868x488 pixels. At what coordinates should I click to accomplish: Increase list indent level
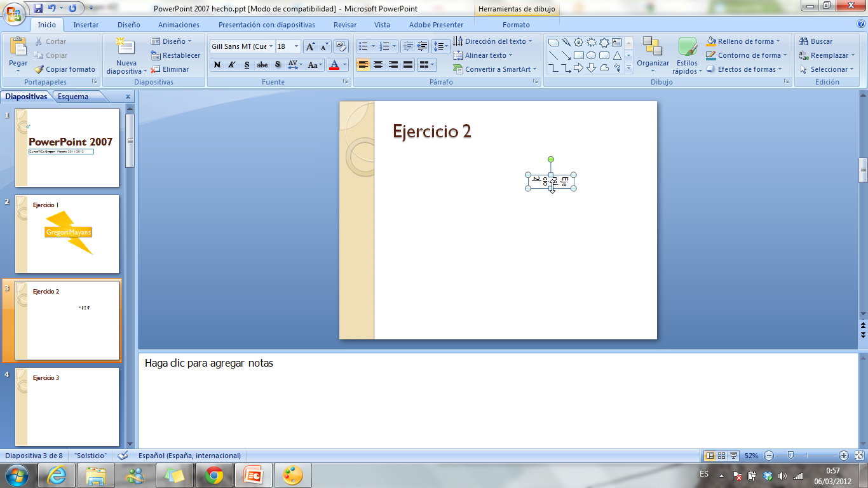[x=423, y=46]
